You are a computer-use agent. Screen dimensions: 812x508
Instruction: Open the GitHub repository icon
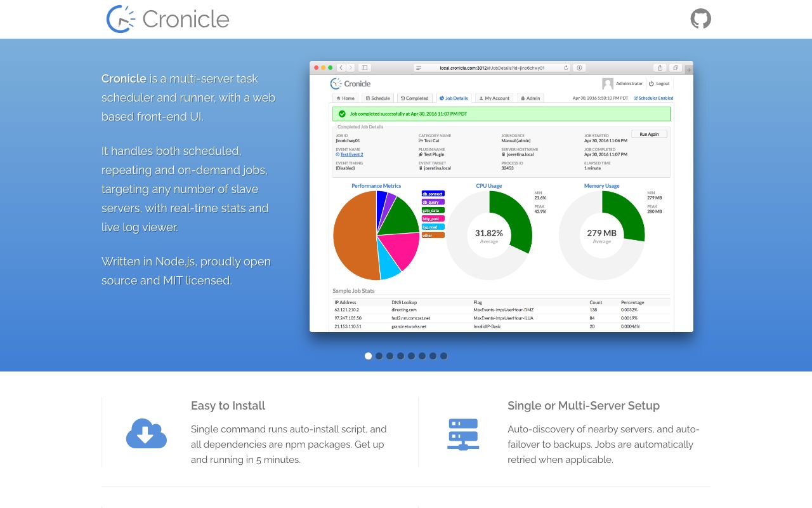point(700,18)
